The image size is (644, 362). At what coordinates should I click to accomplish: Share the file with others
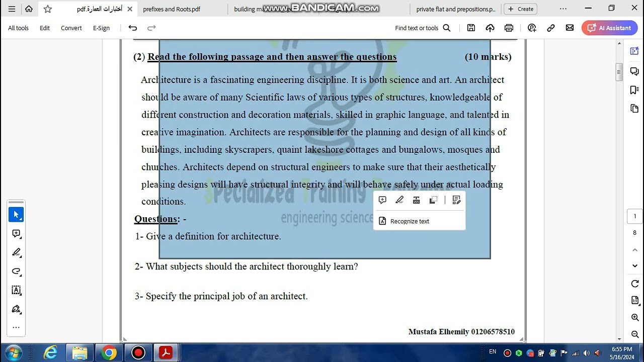click(532, 28)
